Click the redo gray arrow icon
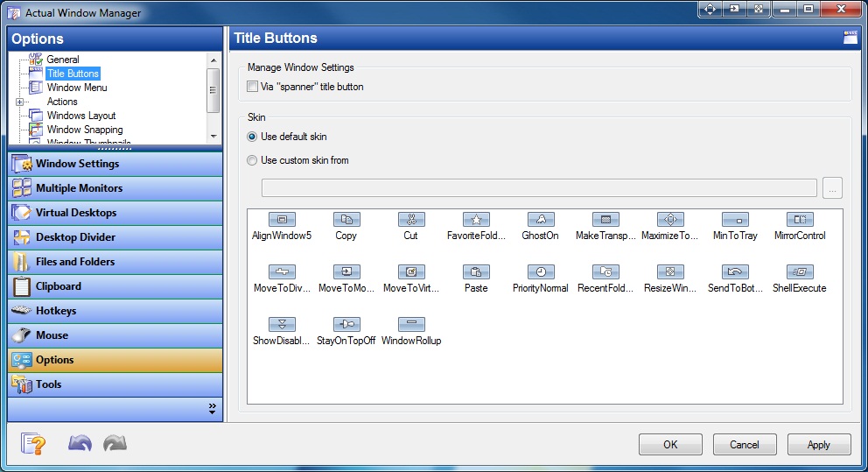 pyautogui.click(x=115, y=442)
